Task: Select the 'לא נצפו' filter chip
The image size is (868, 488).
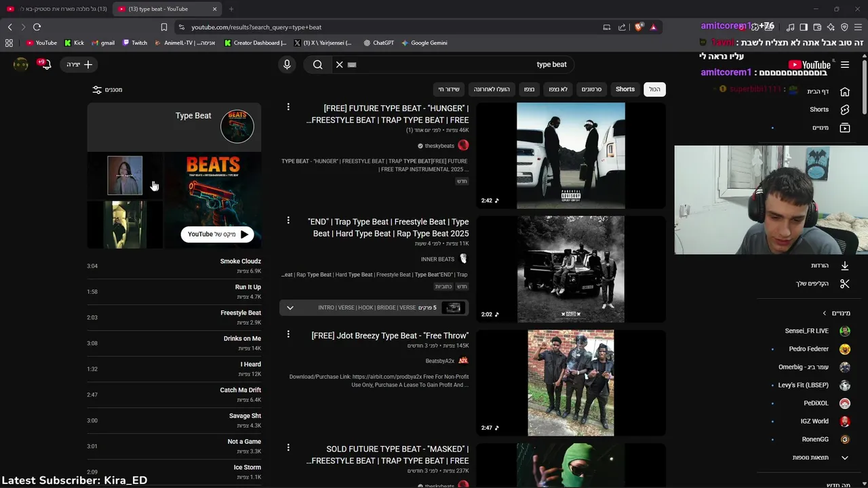Action: 558,89
